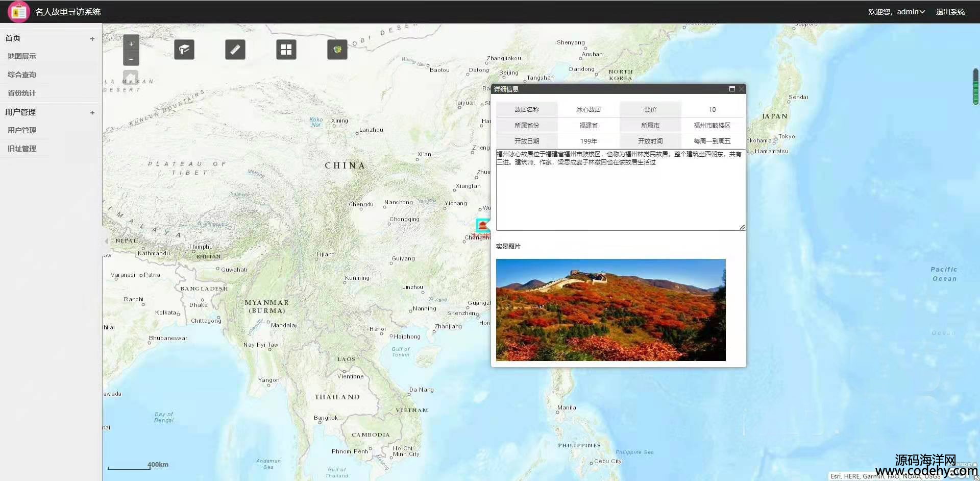Viewport: 980px width, 481px height.
Task: Click the 开放时间 label cell
Action: 650,141
